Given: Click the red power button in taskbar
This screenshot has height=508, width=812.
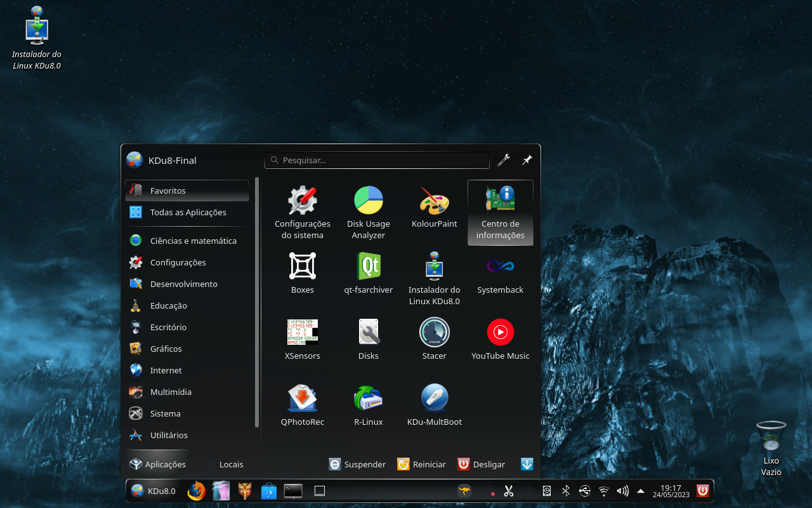Looking at the screenshot, I should 702,491.
